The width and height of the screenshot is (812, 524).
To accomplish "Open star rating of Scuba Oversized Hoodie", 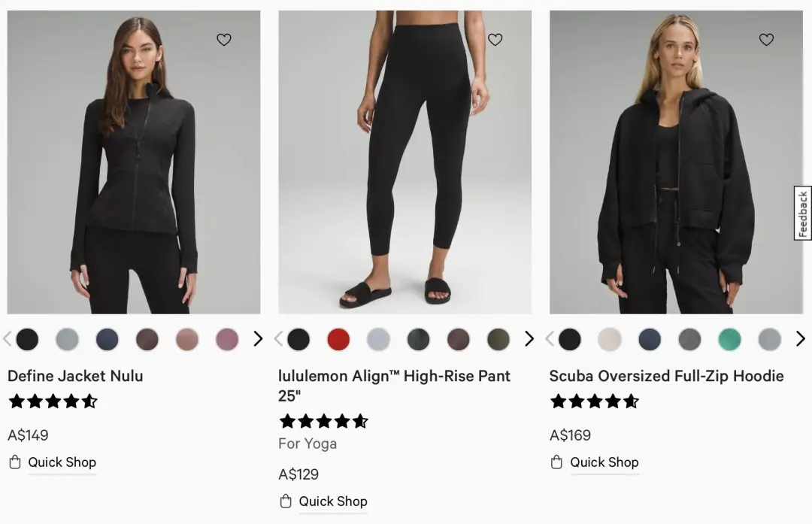I will pyautogui.click(x=594, y=401).
